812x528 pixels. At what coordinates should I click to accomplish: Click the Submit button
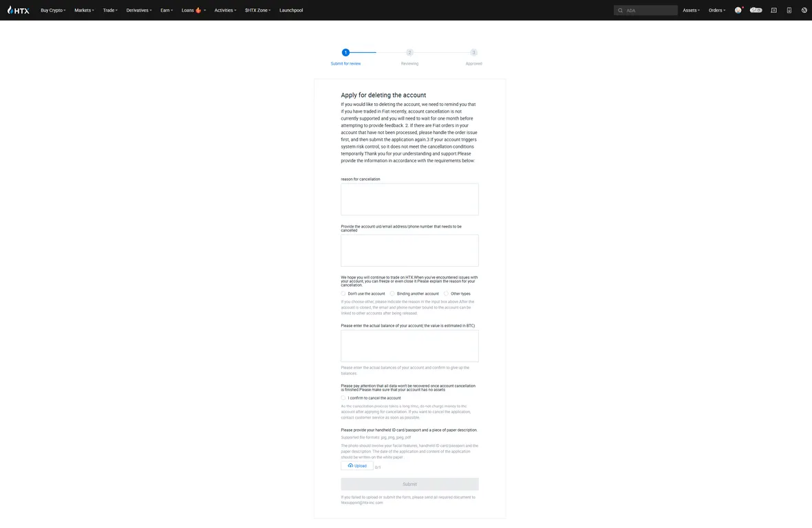click(x=409, y=484)
